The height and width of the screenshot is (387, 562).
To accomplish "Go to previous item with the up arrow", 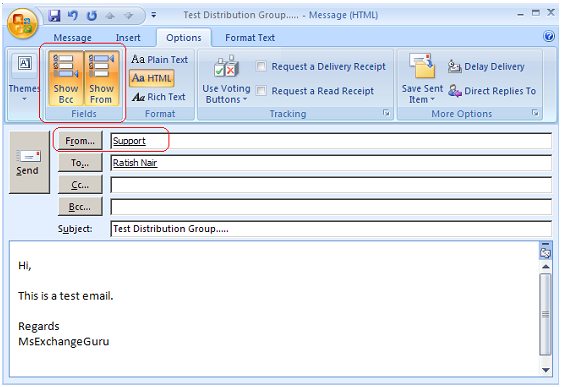I will tap(110, 15).
